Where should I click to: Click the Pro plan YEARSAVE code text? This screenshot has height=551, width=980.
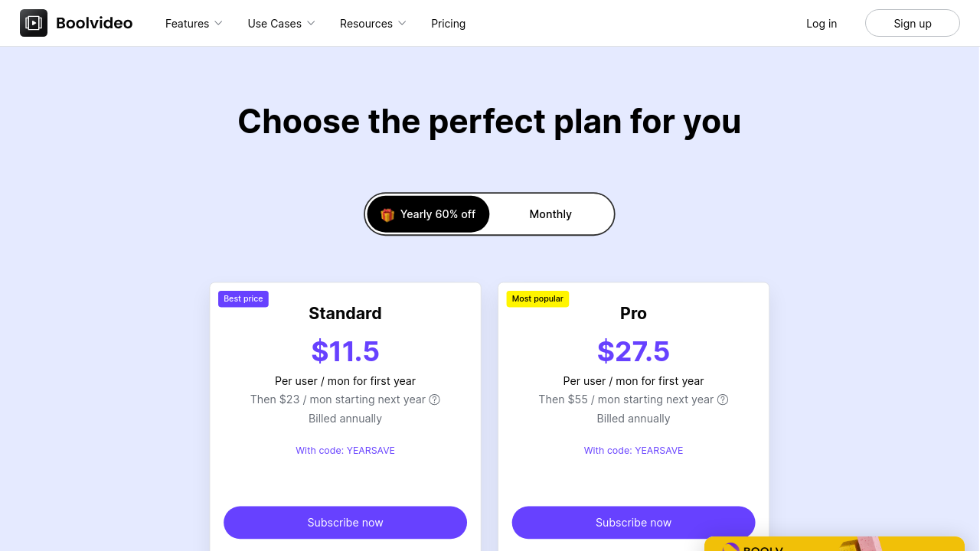click(x=633, y=451)
